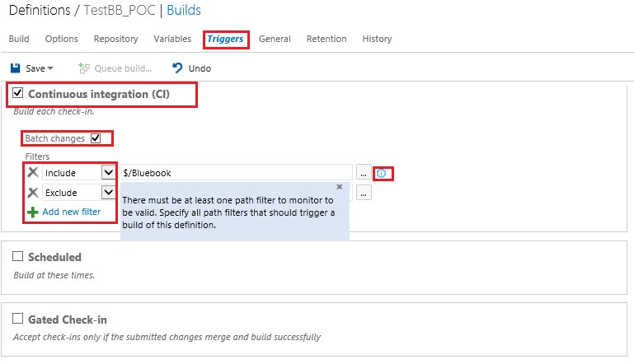This screenshot has height=364, width=634.
Task: Expand the Save dropdown arrow
Action: 50,68
